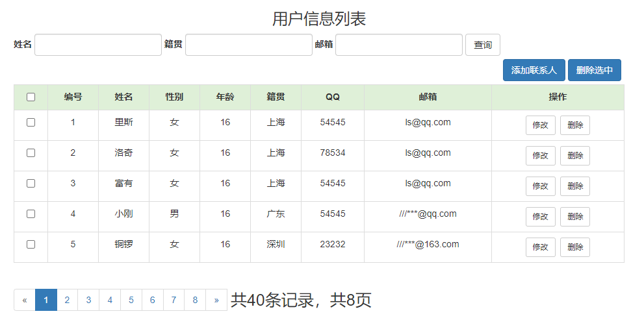644x331 pixels.
Task: Click the 姓名 column header
Action: click(123, 97)
